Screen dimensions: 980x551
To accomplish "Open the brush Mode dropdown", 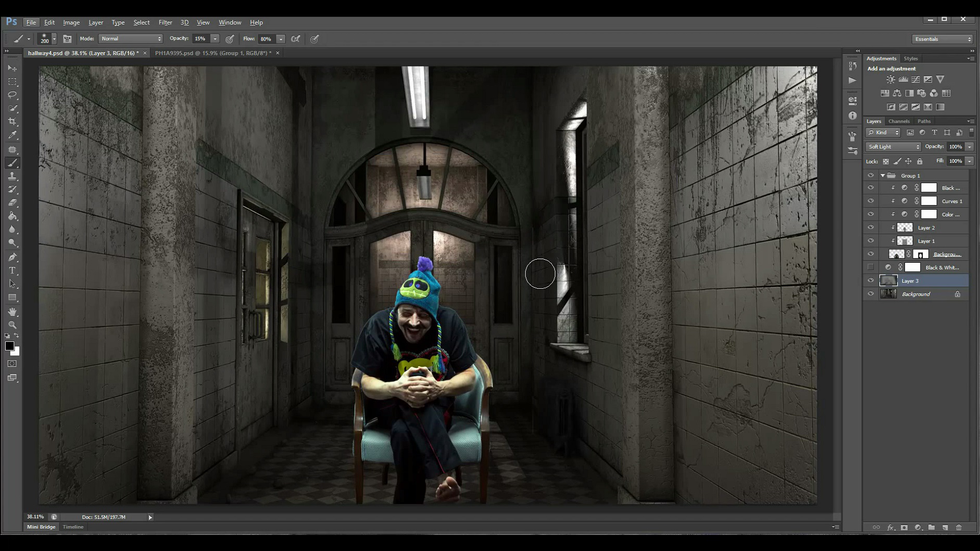I will [x=130, y=39].
